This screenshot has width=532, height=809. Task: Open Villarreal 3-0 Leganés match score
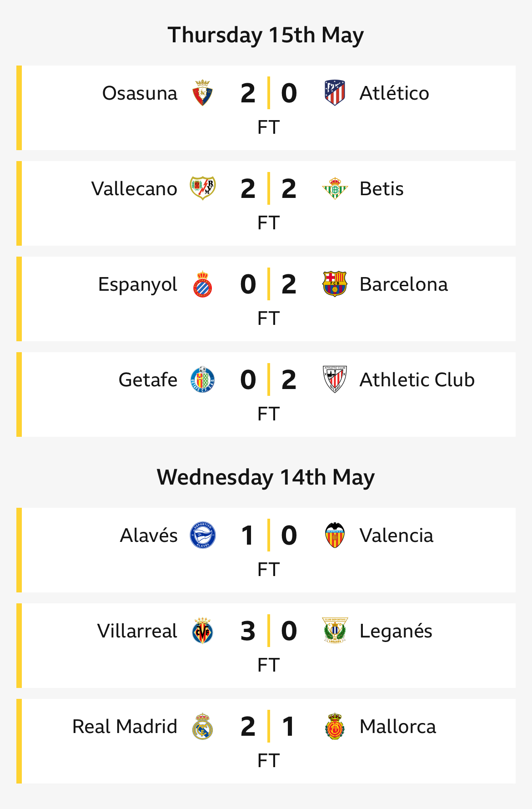click(269, 631)
